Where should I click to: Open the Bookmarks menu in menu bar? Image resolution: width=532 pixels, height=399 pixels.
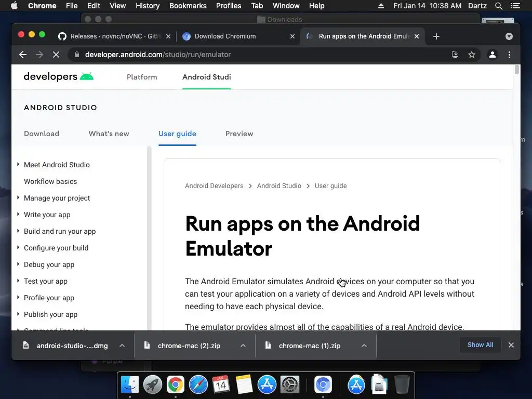point(188,6)
